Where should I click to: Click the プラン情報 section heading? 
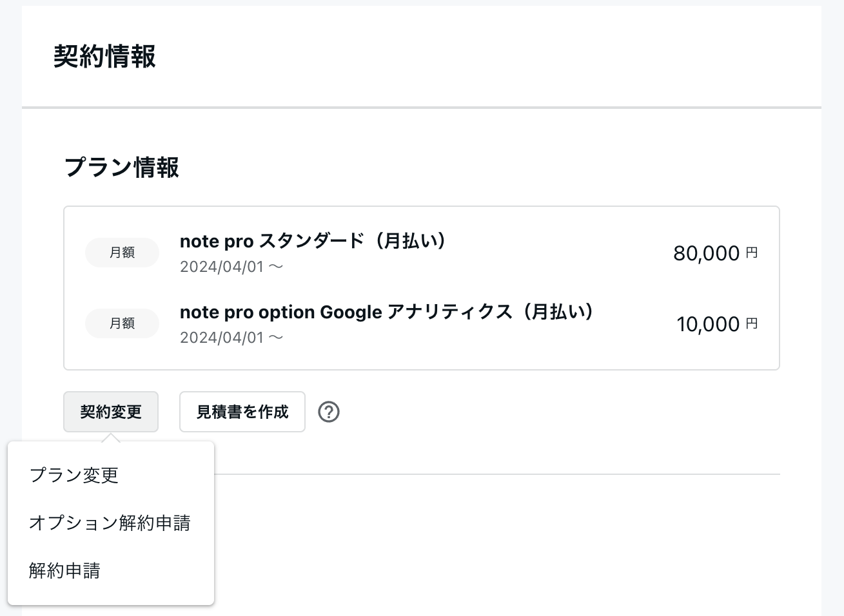click(x=122, y=168)
